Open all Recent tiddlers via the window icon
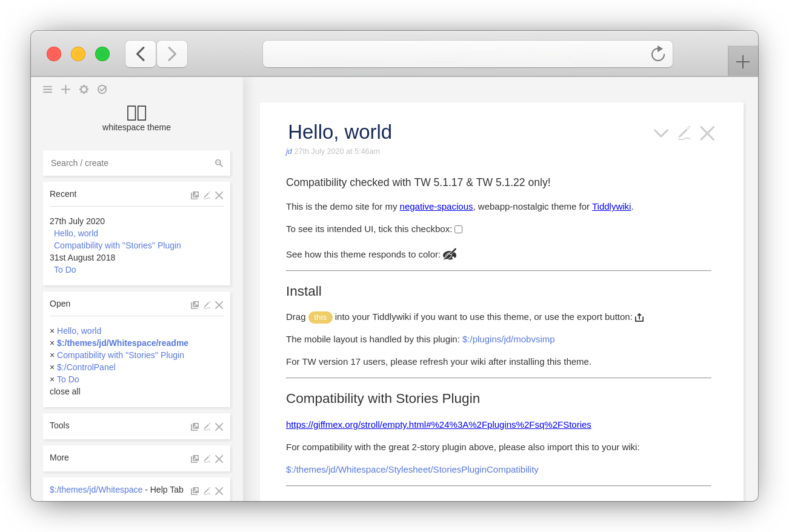The height and width of the screenshot is (532, 789). (195, 195)
